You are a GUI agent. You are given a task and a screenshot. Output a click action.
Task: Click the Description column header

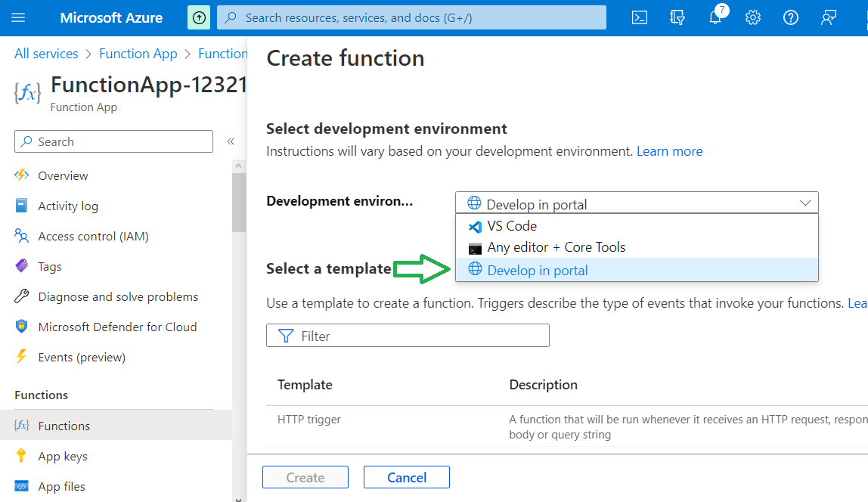tap(543, 385)
